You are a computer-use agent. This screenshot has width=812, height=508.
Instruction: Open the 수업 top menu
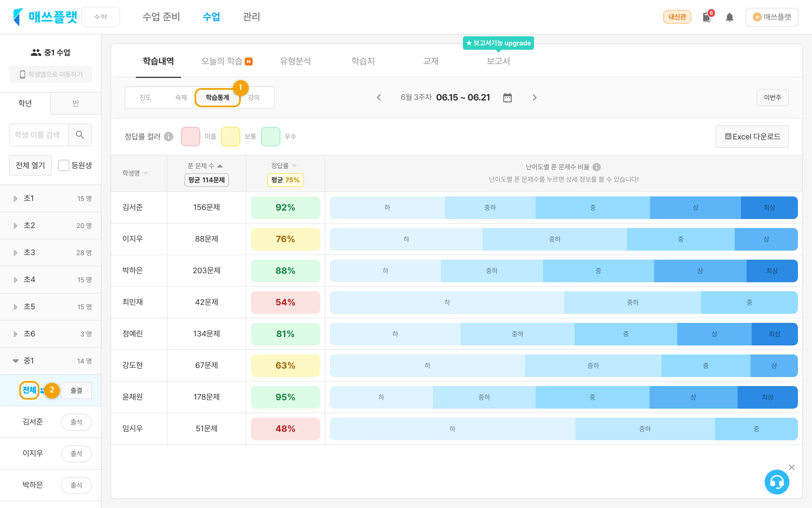[211, 17]
